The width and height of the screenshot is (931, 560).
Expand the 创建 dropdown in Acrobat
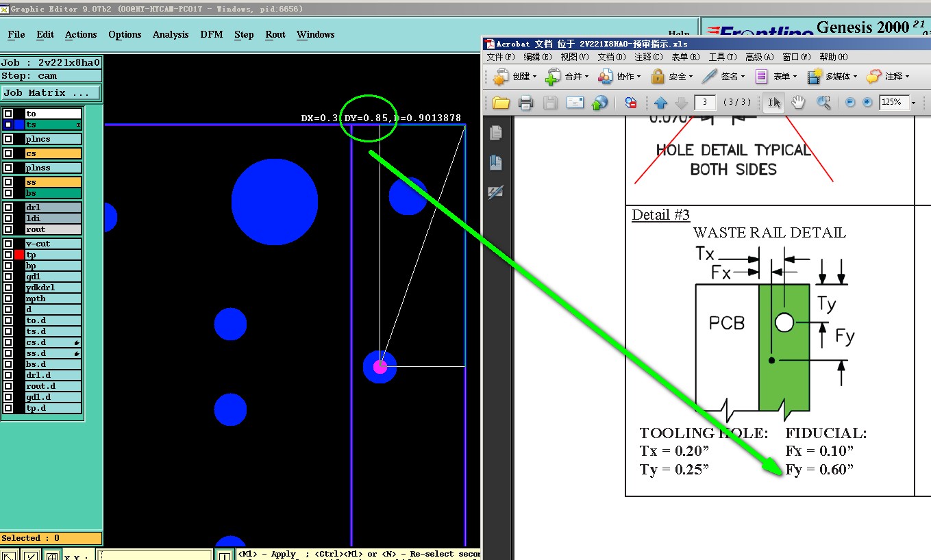point(534,77)
